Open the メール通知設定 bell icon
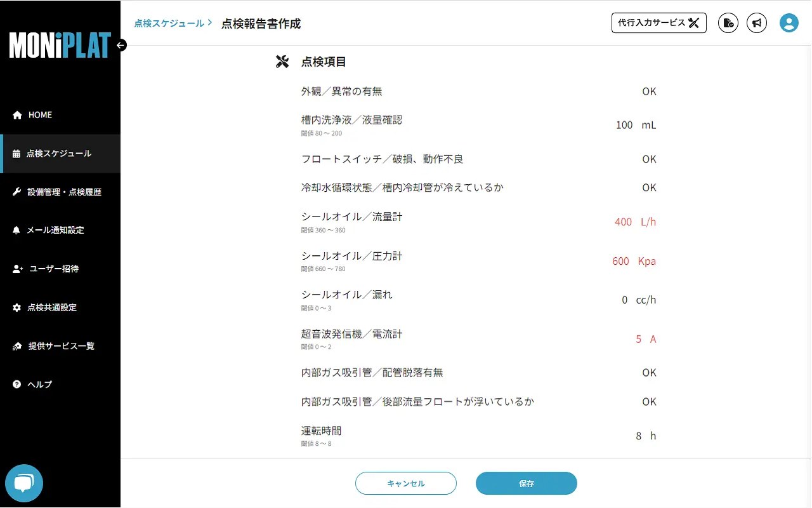The image size is (812, 508). [x=18, y=230]
